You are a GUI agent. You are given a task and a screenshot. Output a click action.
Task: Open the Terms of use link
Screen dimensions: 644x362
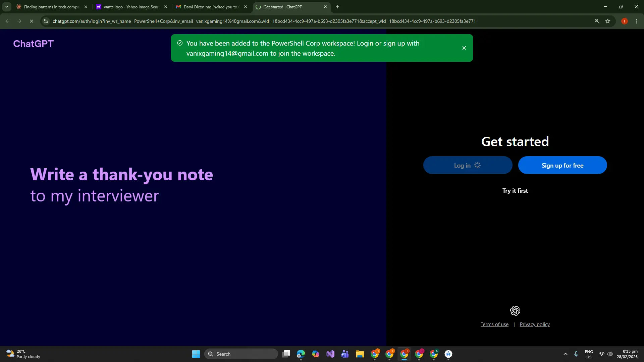pos(494,324)
